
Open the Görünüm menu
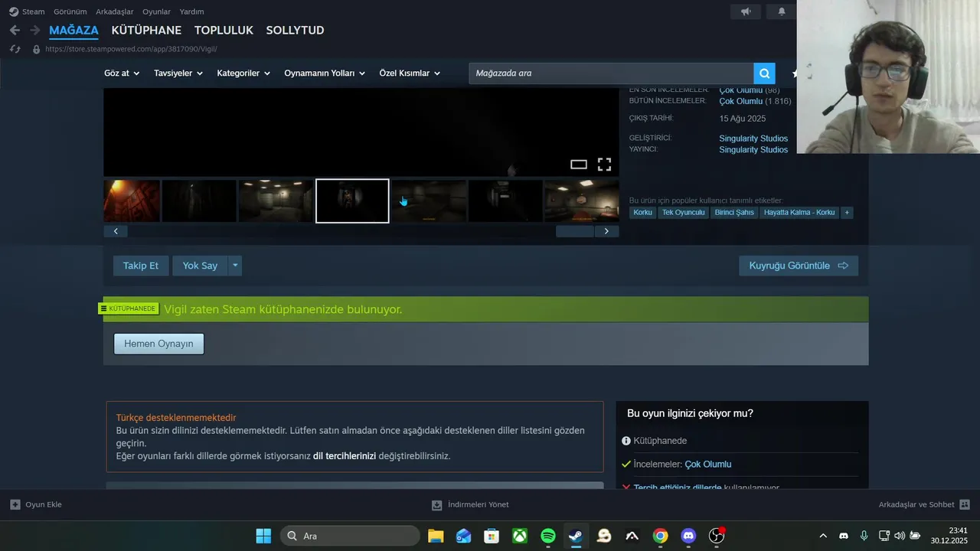[x=70, y=11]
